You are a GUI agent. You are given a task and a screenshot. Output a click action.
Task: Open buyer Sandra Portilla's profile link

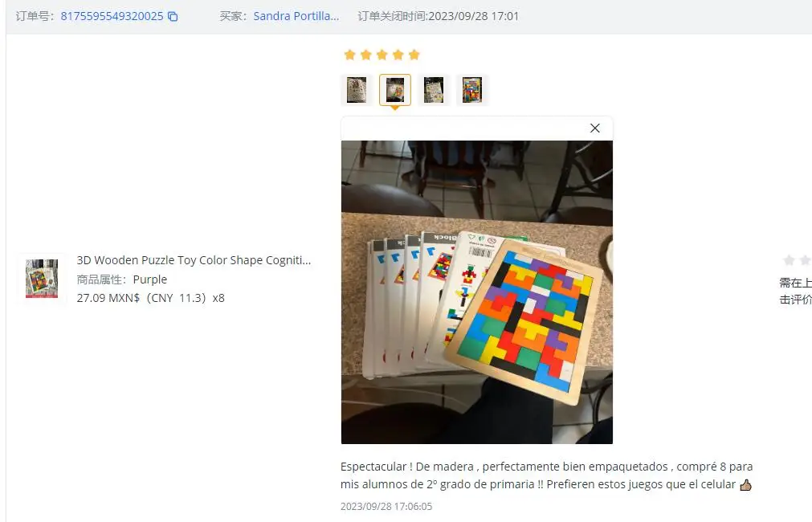pos(296,16)
